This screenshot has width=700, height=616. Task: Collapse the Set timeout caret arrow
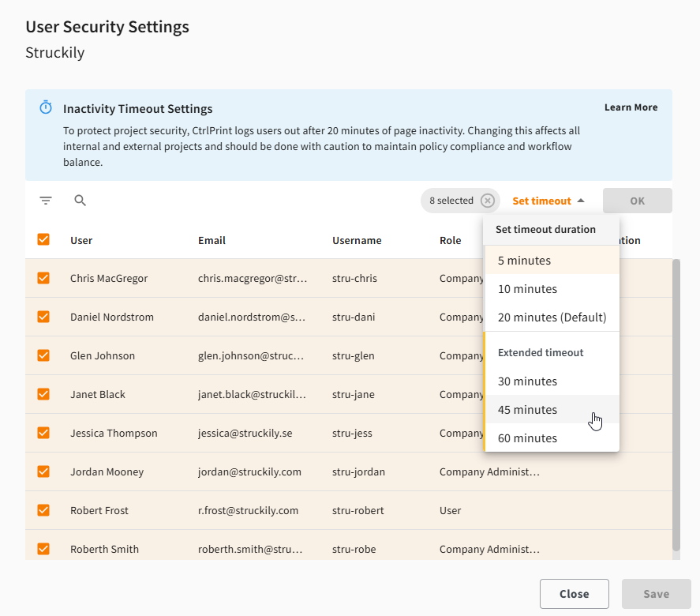580,201
